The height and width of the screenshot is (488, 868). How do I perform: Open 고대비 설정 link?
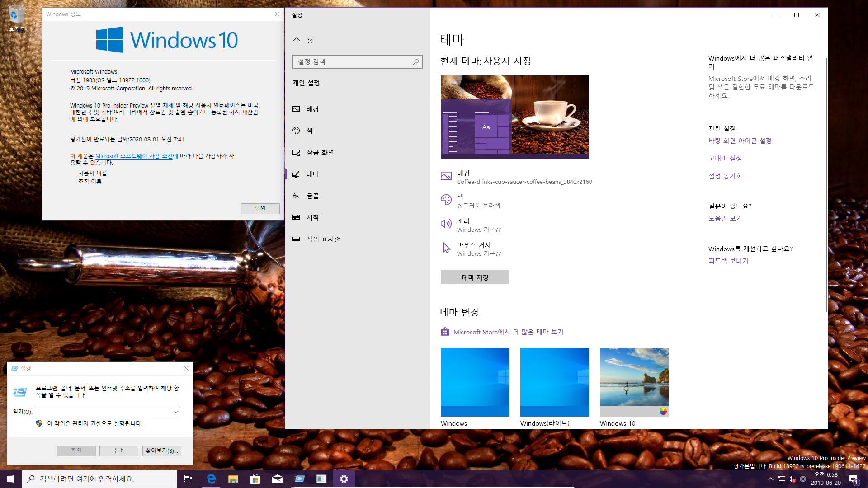725,159
